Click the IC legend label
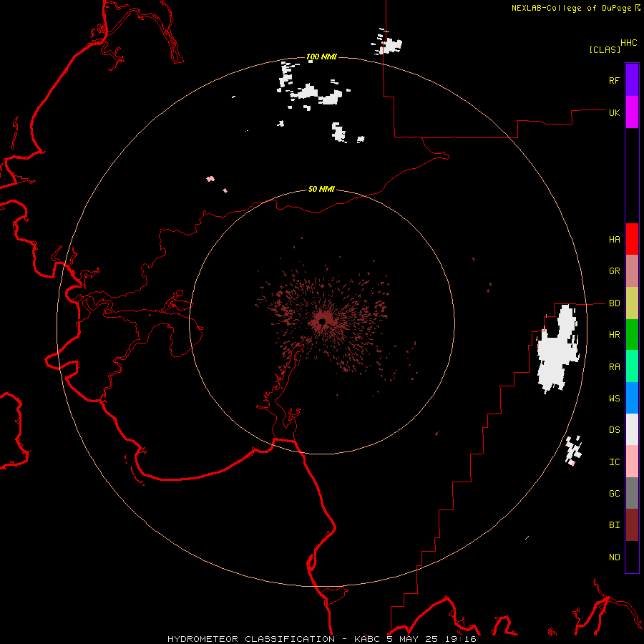The image size is (644, 644). pyautogui.click(x=614, y=462)
